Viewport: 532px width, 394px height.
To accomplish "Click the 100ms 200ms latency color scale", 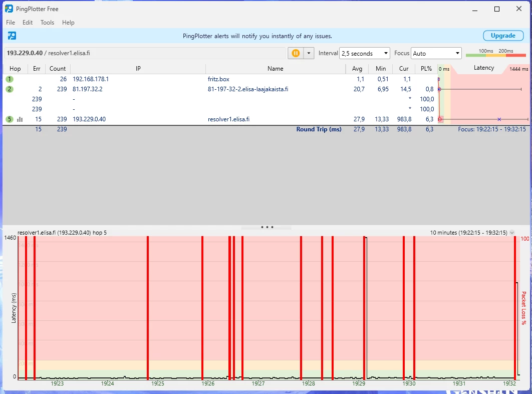I will (495, 54).
